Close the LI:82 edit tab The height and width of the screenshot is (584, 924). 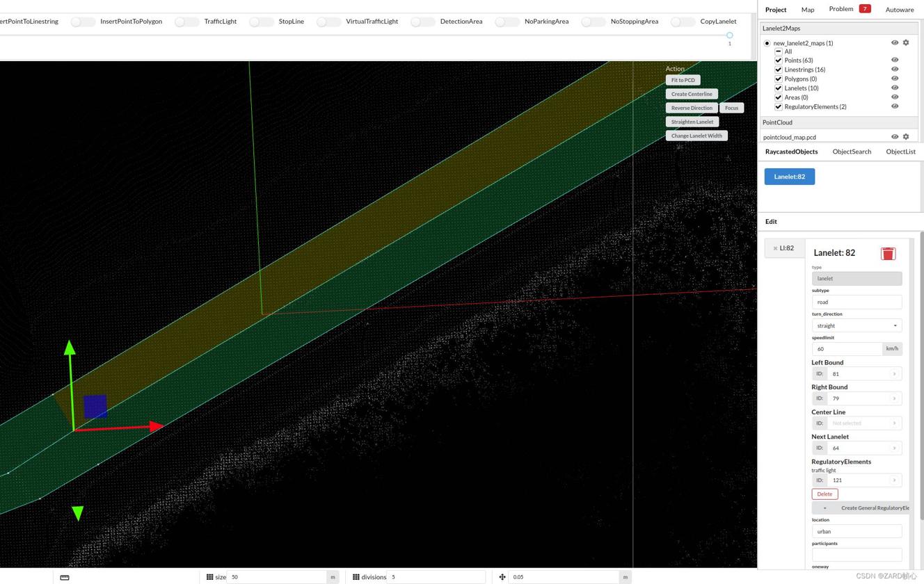775,248
